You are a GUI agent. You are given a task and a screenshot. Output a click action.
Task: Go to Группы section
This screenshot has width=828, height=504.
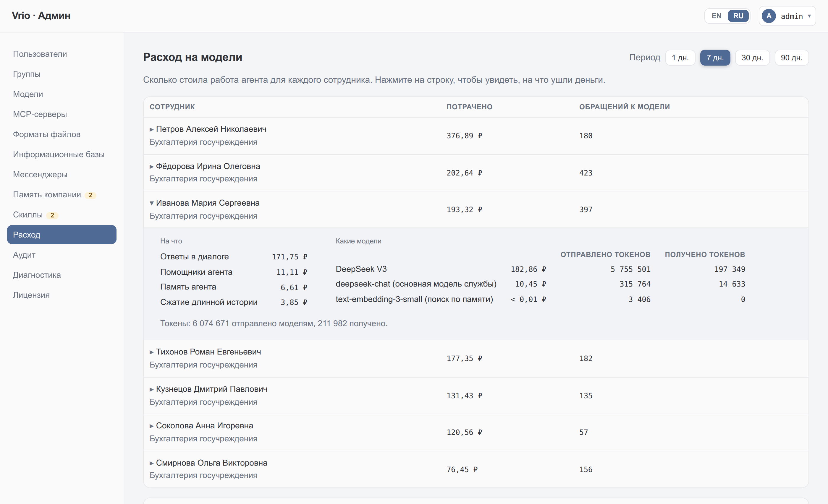pyautogui.click(x=62, y=74)
